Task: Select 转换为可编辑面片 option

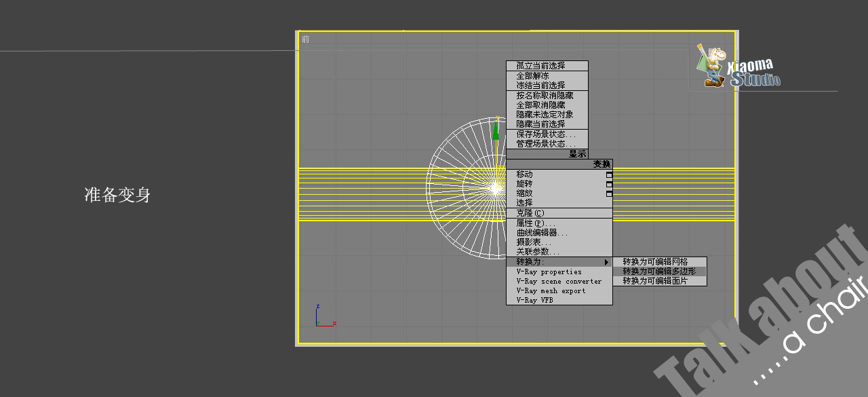Action: (x=654, y=281)
